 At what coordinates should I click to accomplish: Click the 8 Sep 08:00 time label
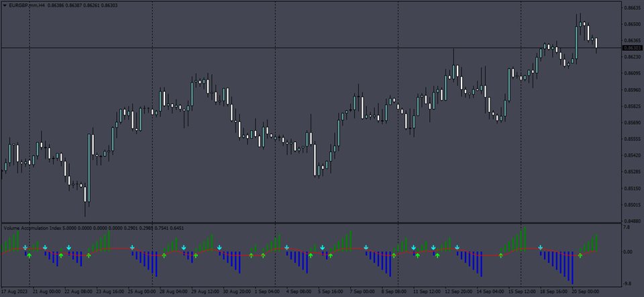point(394,291)
